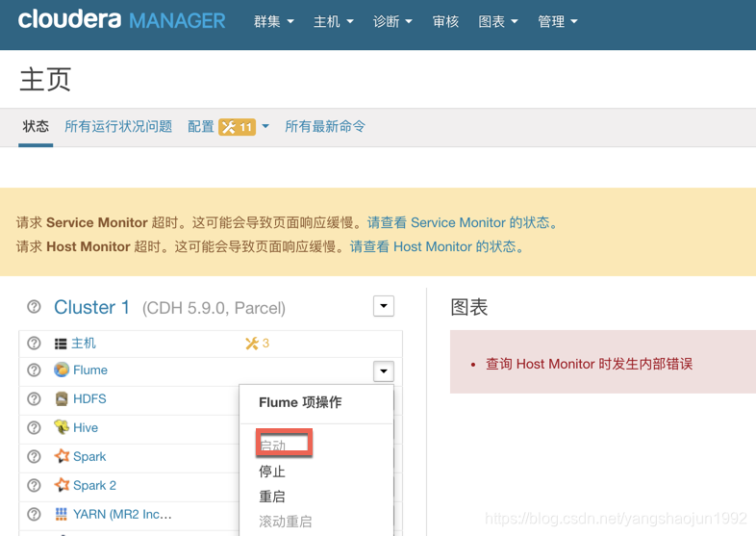Choose 启动 in Flume actions menu
This screenshot has width=756, height=536.
pyautogui.click(x=273, y=446)
